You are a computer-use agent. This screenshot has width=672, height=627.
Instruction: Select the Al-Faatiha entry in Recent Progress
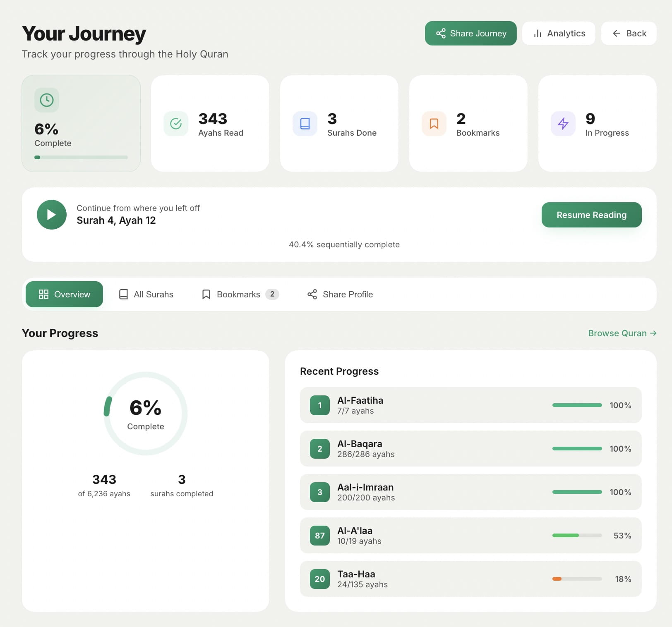pyautogui.click(x=470, y=405)
